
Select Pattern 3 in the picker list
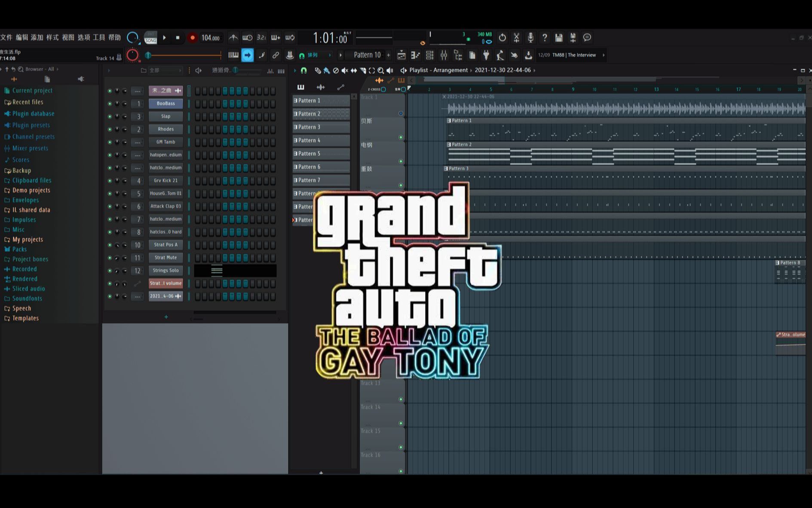321,127
